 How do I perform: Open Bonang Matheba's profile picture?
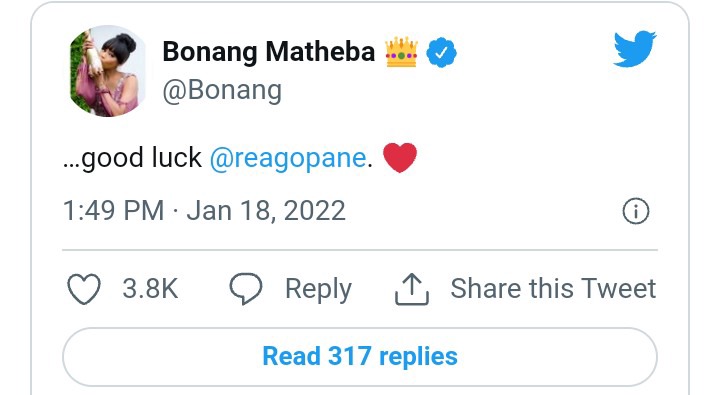[108, 71]
